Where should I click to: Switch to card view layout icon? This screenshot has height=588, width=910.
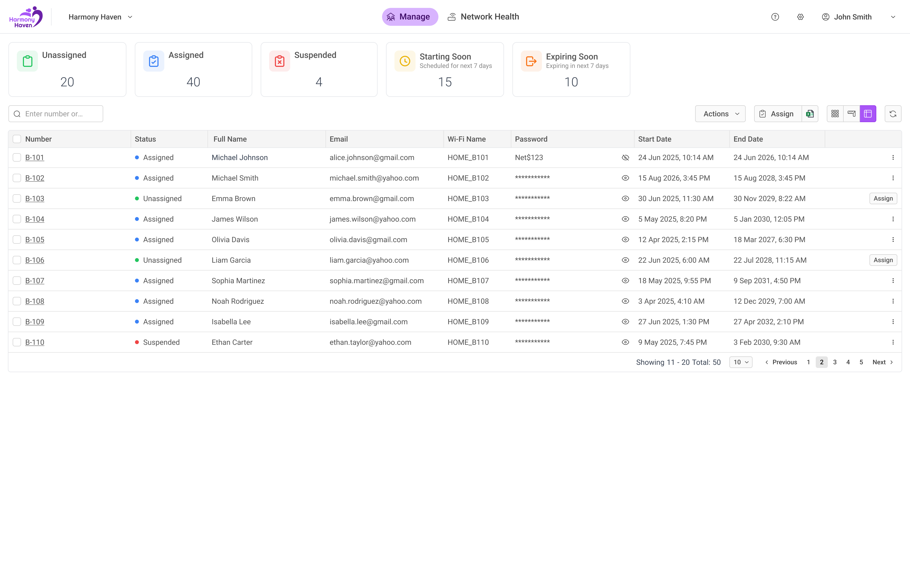coord(851,114)
